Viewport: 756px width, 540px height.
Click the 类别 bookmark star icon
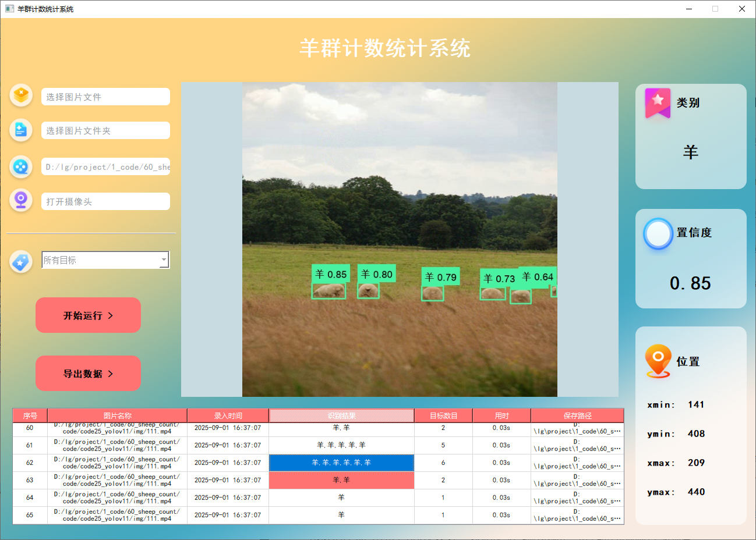coord(658,104)
